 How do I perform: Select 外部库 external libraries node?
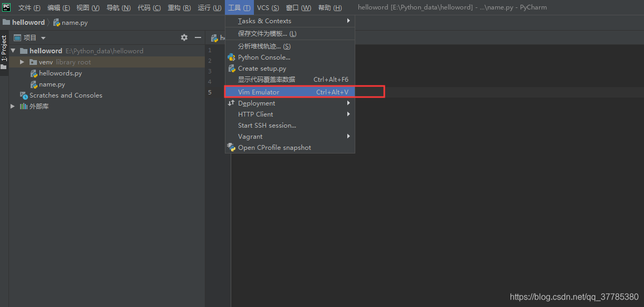click(39, 107)
